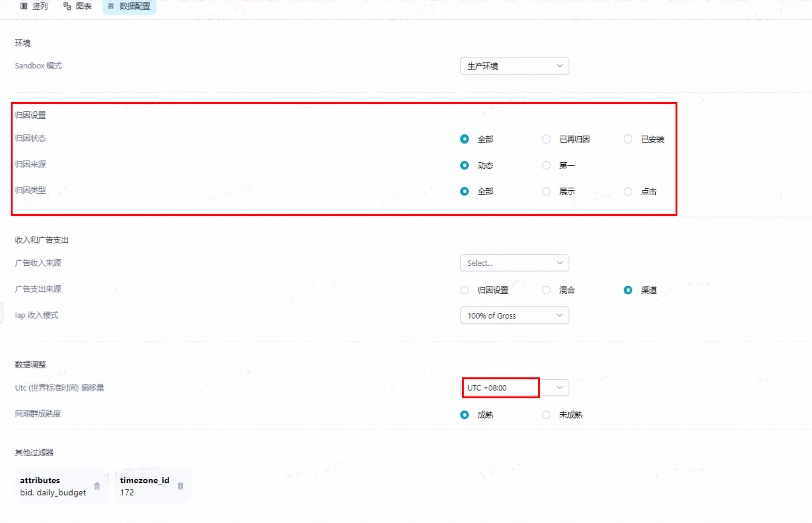The height and width of the screenshot is (523, 812).
Task: Choose 第一 as attribution source
Action: (x=546, y=165)
